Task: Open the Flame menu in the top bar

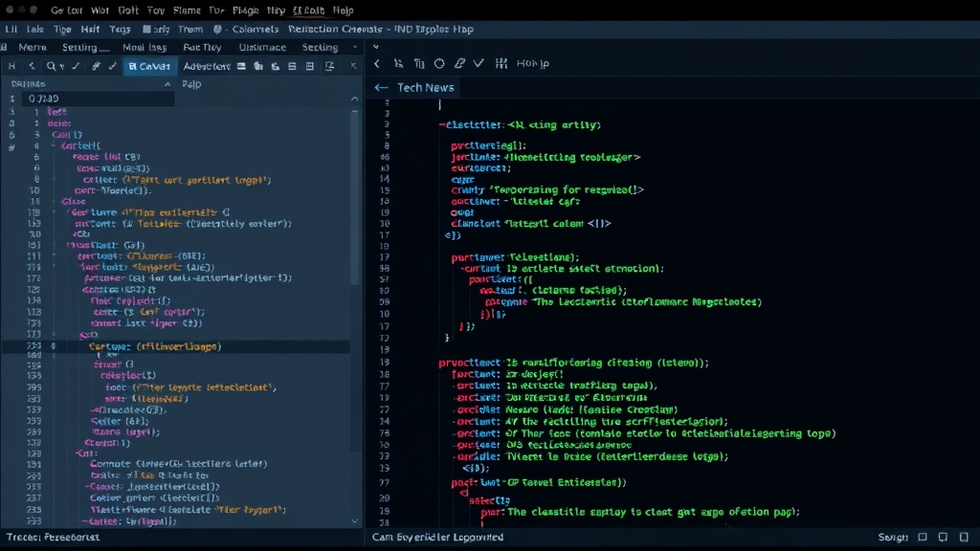Action: pyautogui.click(x=187, y=10)
